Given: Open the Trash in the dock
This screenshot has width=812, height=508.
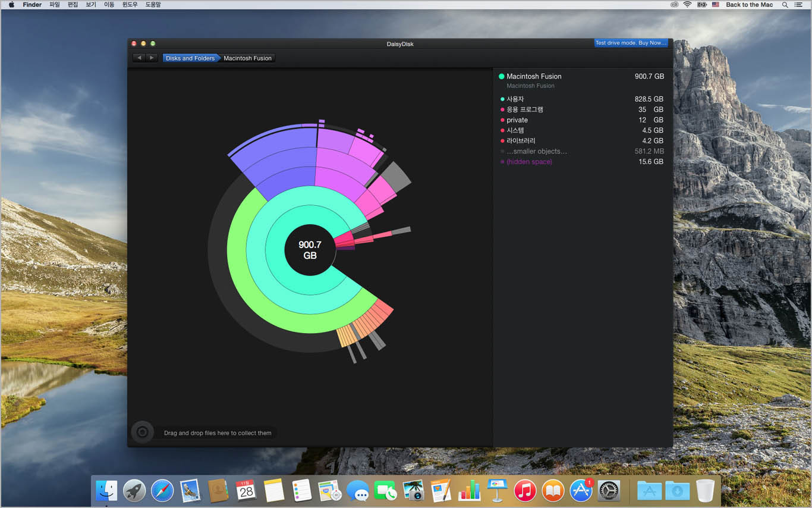Looking at the screenshot, I should coord(705,491).
